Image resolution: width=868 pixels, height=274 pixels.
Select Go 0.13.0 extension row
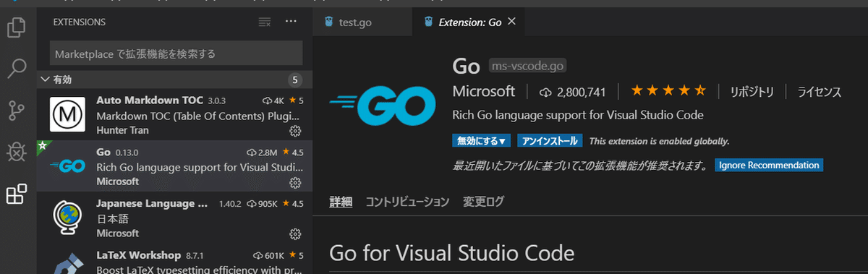pyautogui.click(x=174, y=166)
